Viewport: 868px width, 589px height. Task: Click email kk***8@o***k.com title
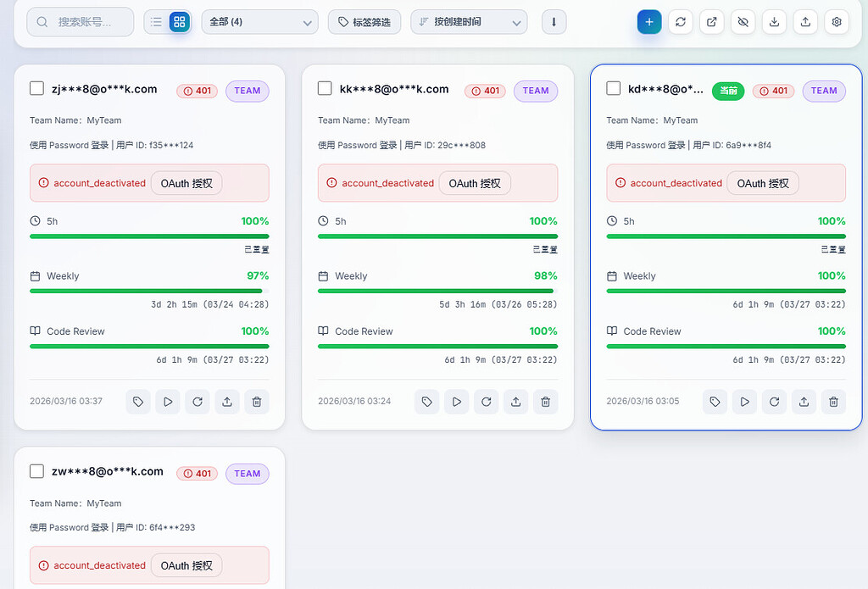pos(394,89)
